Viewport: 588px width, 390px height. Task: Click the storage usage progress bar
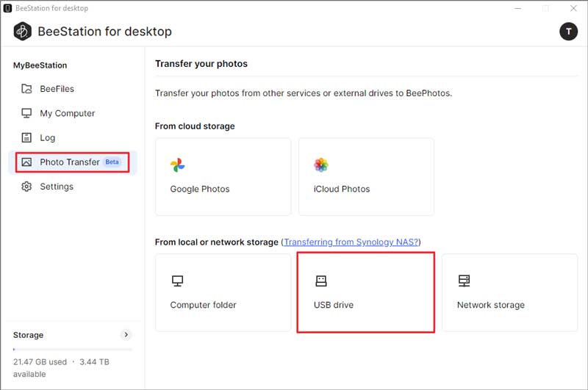(x=72, y=349)
